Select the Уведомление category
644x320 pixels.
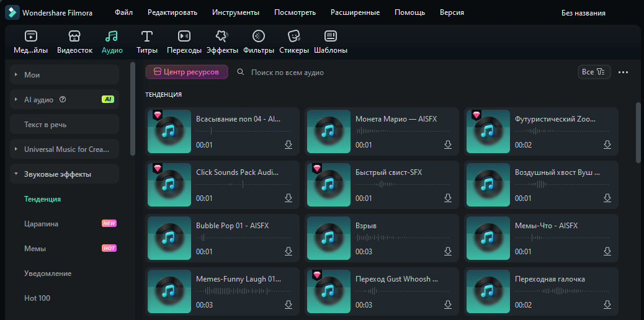48,273
